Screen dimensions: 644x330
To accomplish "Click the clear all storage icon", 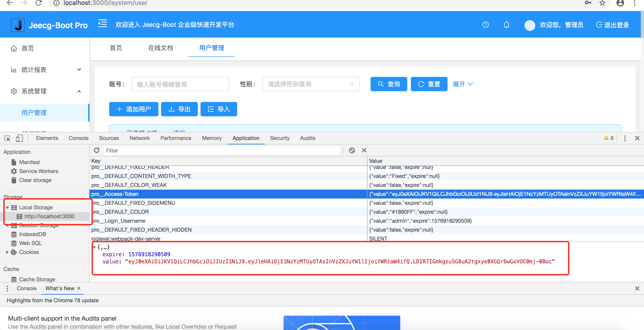I will click(352, 150).
